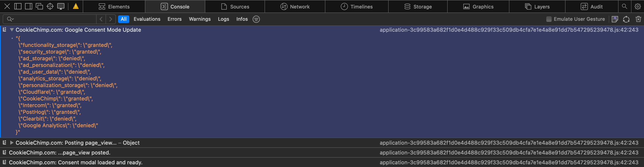
Task: Select the All filter scope
Action: 123,19
